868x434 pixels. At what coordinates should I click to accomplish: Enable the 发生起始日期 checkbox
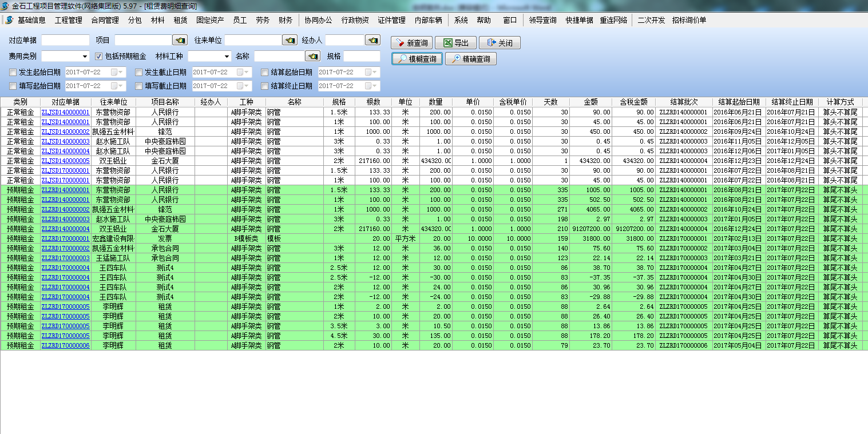(x=13, y=73)
